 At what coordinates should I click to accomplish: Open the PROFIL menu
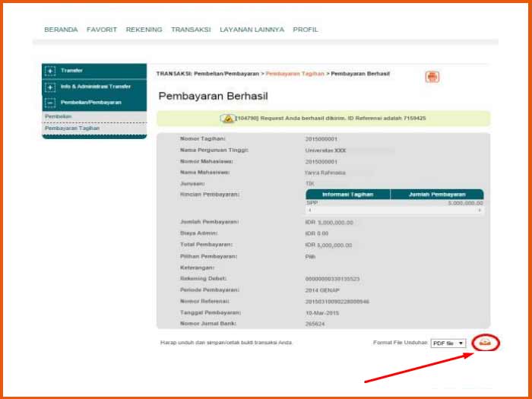306,30
